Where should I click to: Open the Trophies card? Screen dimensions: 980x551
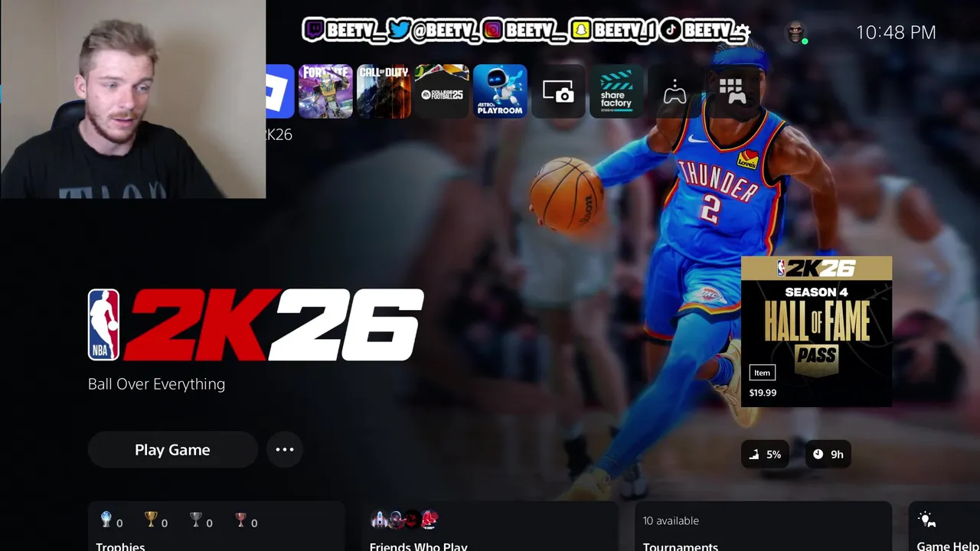click(216, 527)
